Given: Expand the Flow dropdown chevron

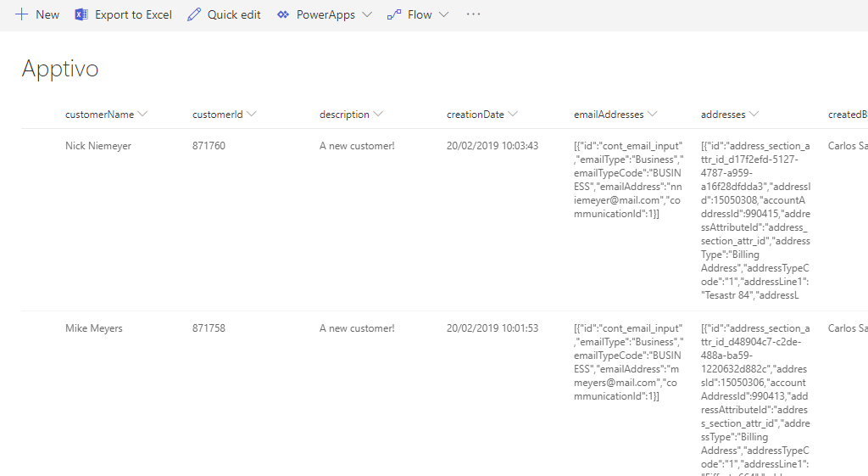Looking at the screenshot, I should (x=443, y=14).
